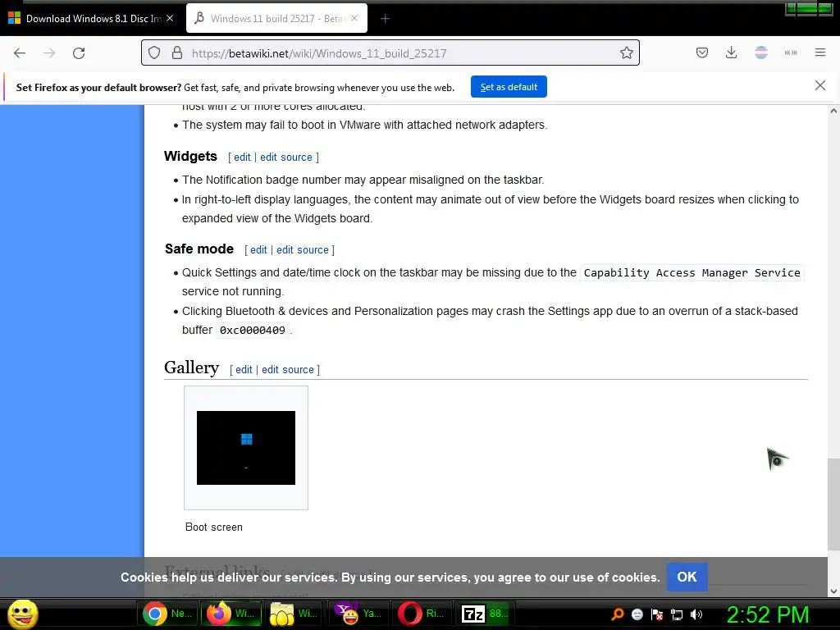Click the forward navigation arrow
840x630 pixels.
tap(49, 53)
